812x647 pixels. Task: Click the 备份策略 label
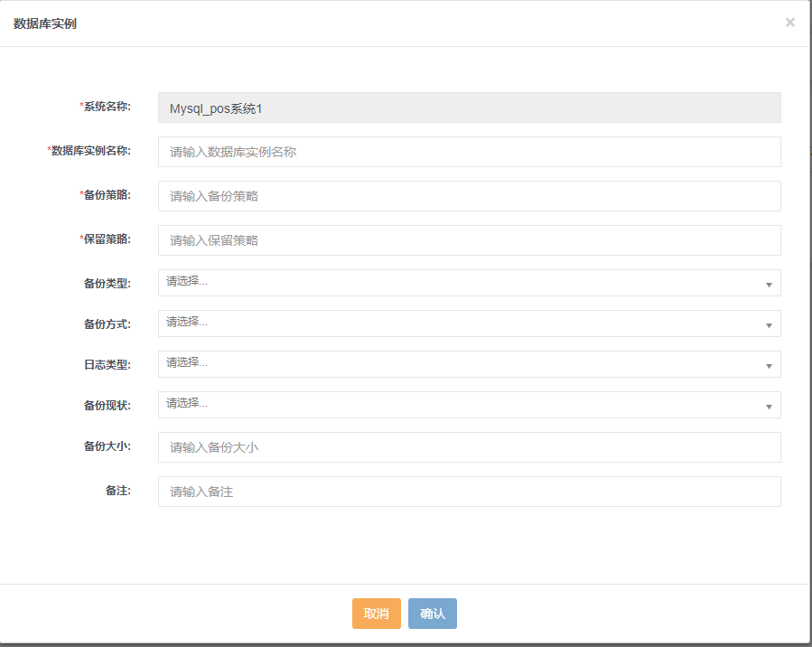point(107,195)
